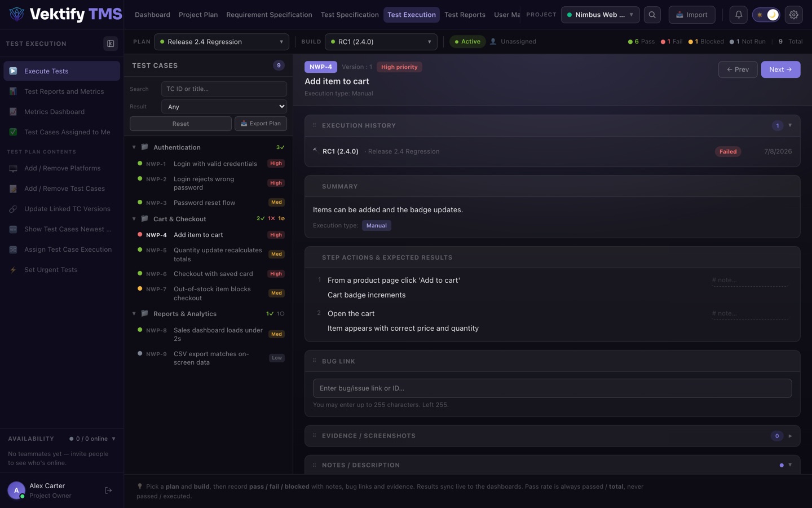
Task: Open the global search icon
Action: click(652, 15)
